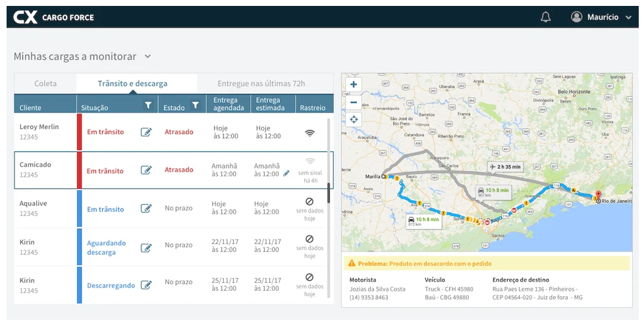Image resolution: width=644 pixels, height=327 pixels.
Task: Click the 10 h 8 min 872 km route label
Action: tap(423, 221)
